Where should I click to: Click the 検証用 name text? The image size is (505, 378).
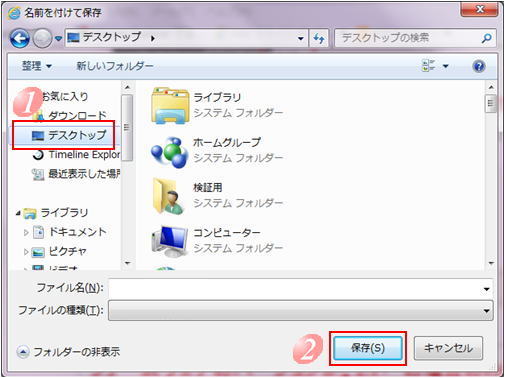click(208, 187)
